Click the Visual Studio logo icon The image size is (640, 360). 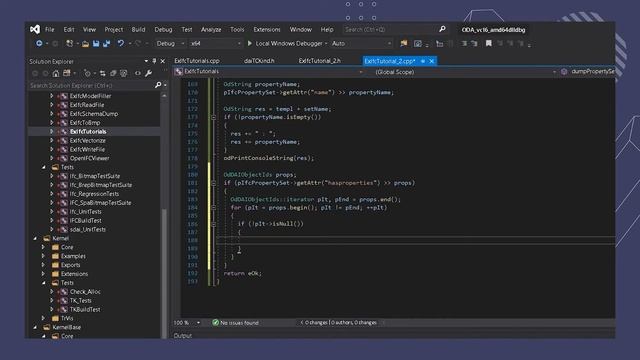35,29
